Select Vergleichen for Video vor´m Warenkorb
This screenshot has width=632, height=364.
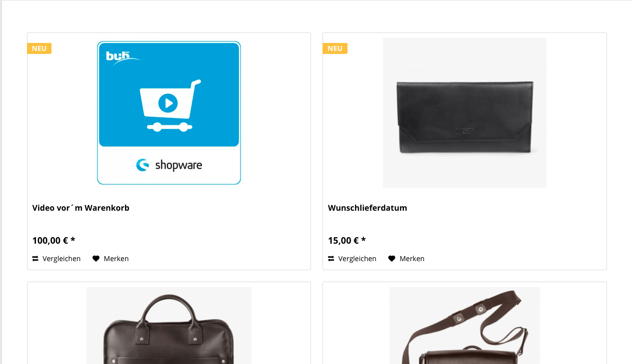[x=56, y=259]
